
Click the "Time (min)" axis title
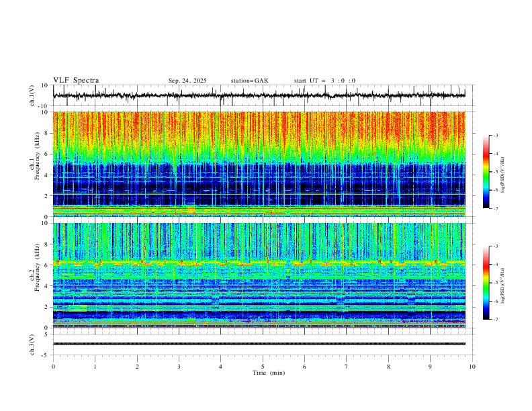(269, 373)
